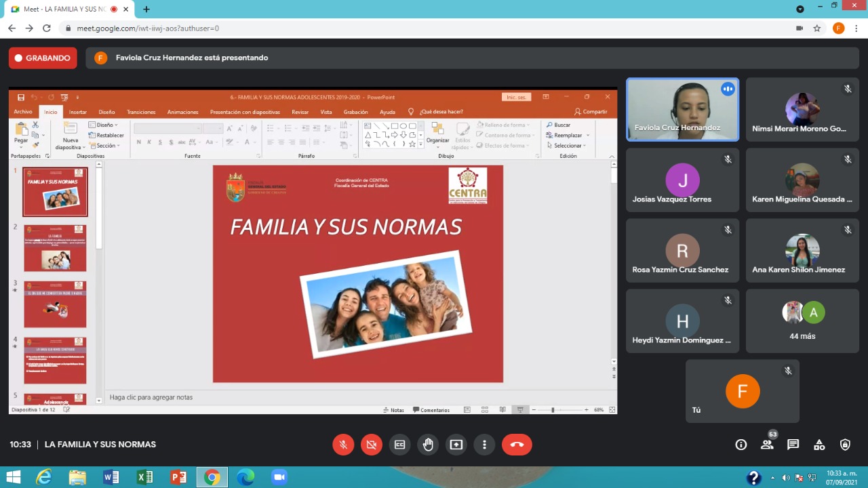Open the Reemplazar dropdown arrow
The width and height of the screenshot is (868, 488).
(588, 135)
